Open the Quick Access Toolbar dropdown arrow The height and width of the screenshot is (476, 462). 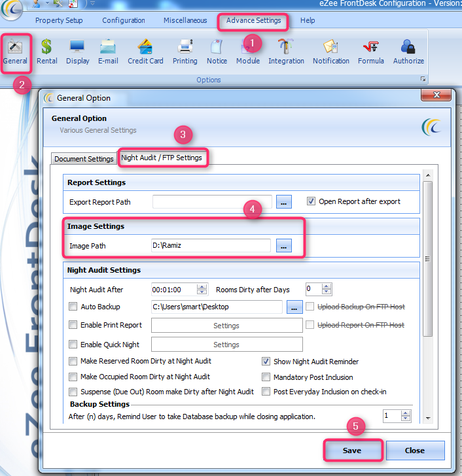(x=93, y=3)
